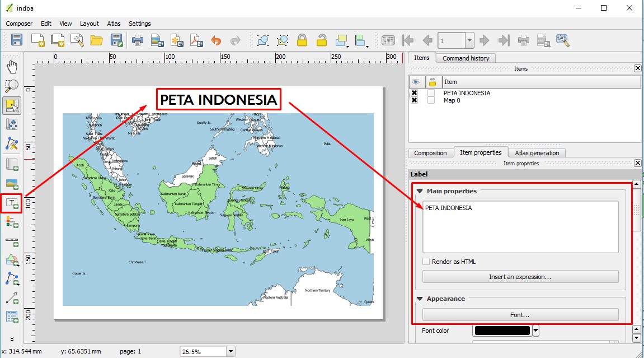Select the Add new legend tool
Viewport: 644px width, 358px height.
coord(12,222)
